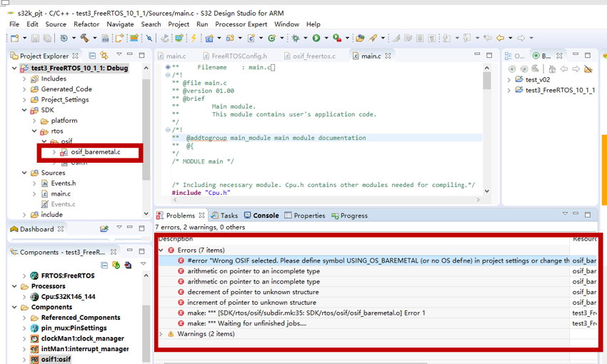Click the forward navigation arrow icon

click(x=521, y=38)
